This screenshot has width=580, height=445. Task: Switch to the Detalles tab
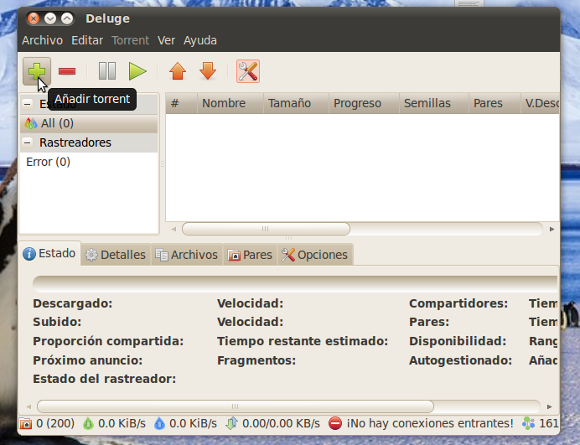115,255
